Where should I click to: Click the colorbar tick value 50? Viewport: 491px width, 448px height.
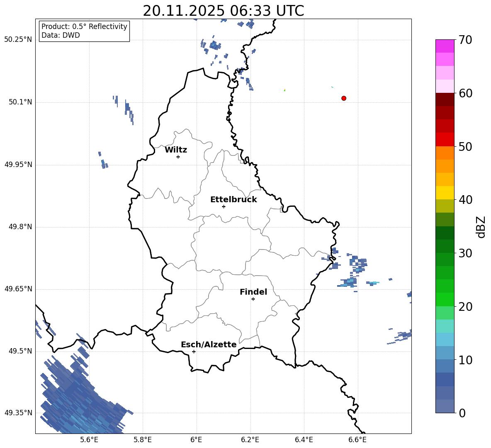(465, 147)
